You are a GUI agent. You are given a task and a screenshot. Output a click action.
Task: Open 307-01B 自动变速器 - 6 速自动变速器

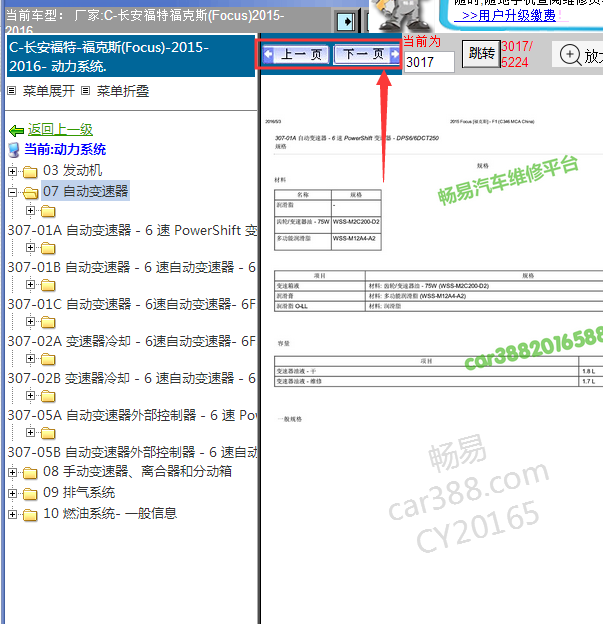click(131, 267)
